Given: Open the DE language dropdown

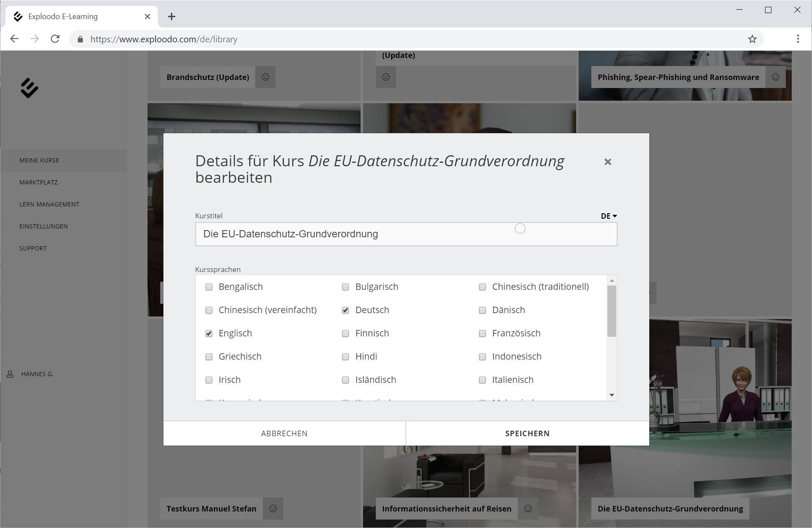Looking at the screenshot, I should pyautogui.click(x=609, y=216).
